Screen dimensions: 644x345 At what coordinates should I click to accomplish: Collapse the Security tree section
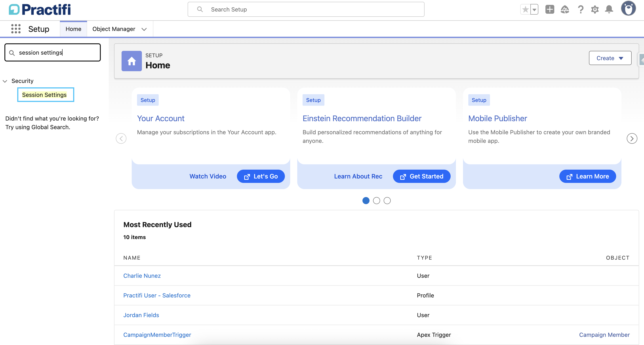5,81
